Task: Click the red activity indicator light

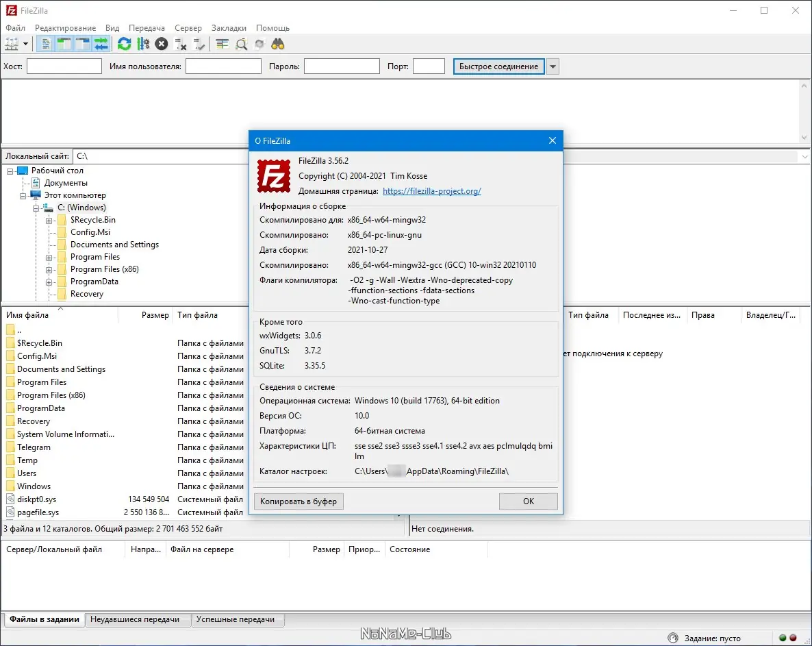Action: [793, 638]
